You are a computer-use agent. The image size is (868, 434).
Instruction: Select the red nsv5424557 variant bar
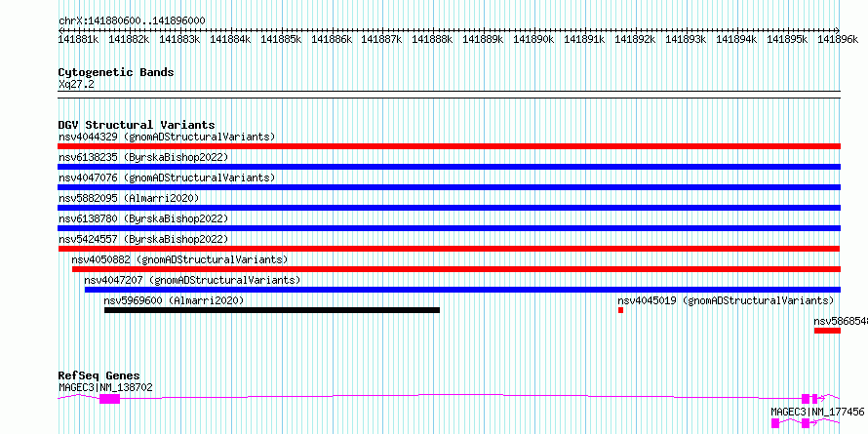[449, 249]
